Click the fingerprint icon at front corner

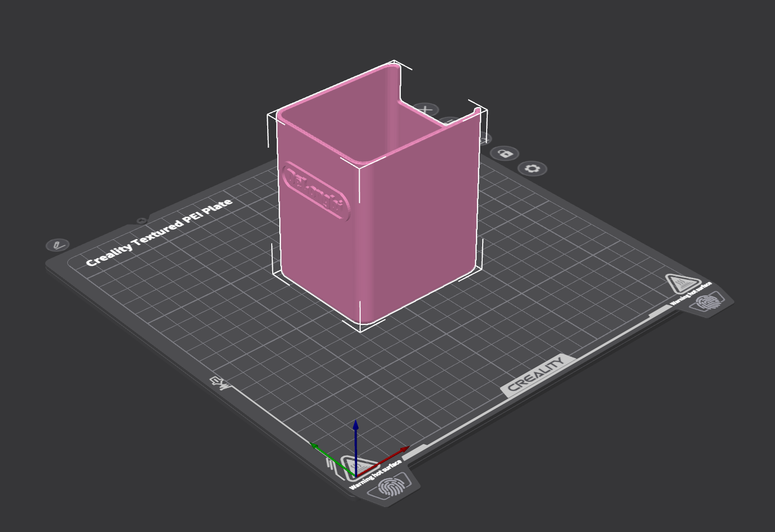pyautogui.click(x=391, y=486)
